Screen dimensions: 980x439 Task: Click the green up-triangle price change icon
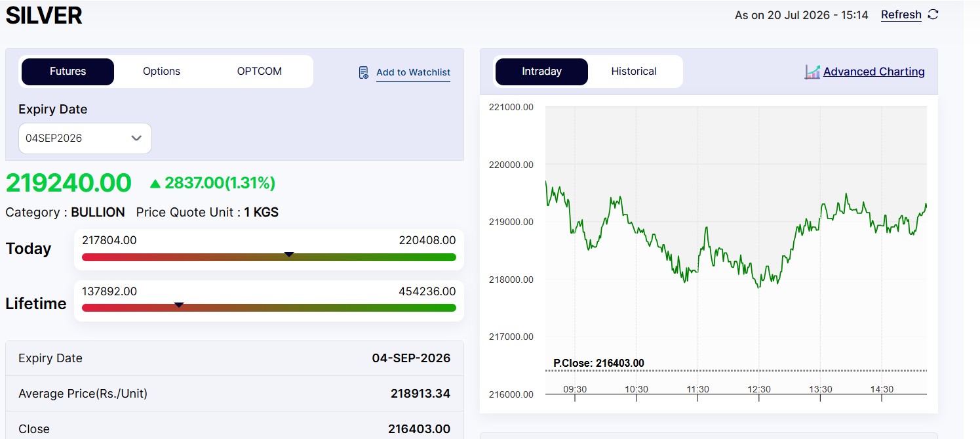[155, 184]
